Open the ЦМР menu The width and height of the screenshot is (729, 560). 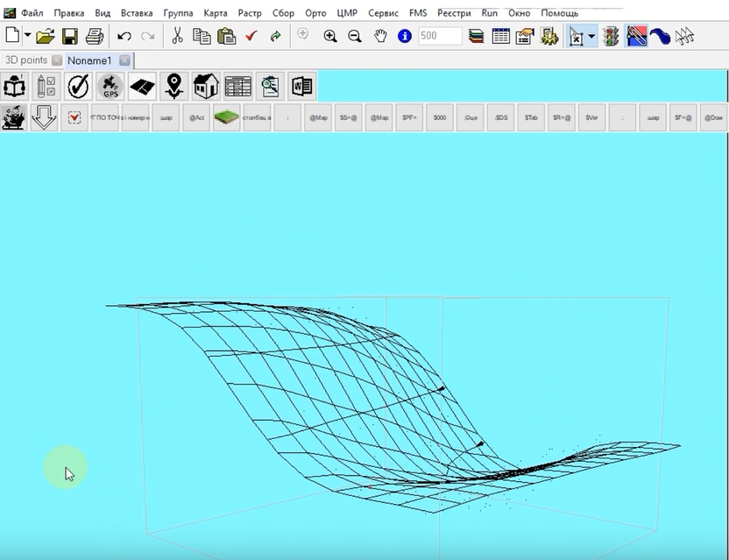(x=347, y=13)
